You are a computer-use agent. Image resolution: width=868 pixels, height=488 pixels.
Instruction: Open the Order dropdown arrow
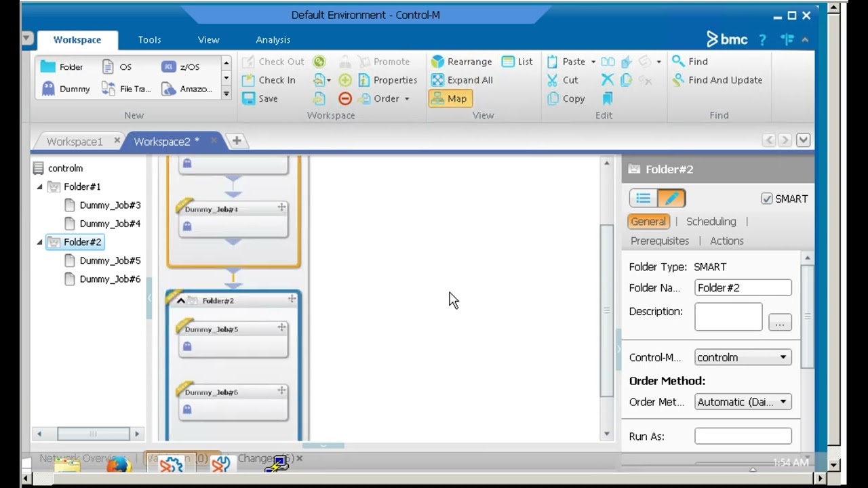[407, 99]
